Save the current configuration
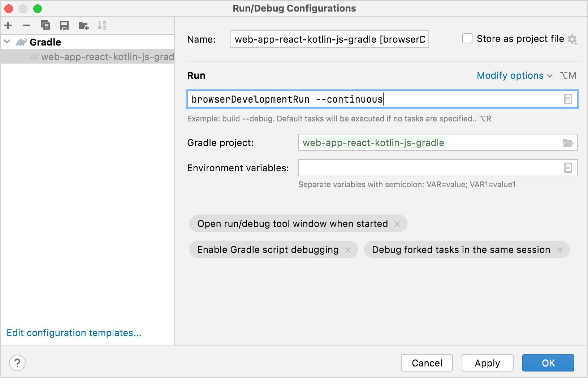Viewport: 588px width, 378px height. coord(65,25)
